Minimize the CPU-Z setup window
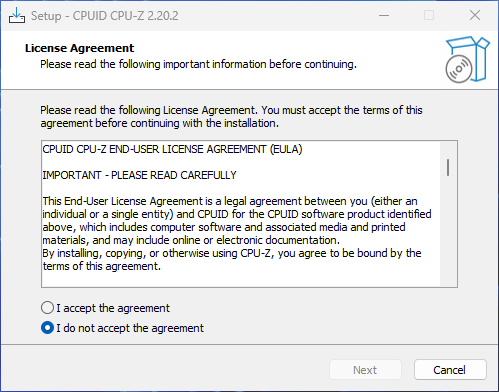 point(384,15)
